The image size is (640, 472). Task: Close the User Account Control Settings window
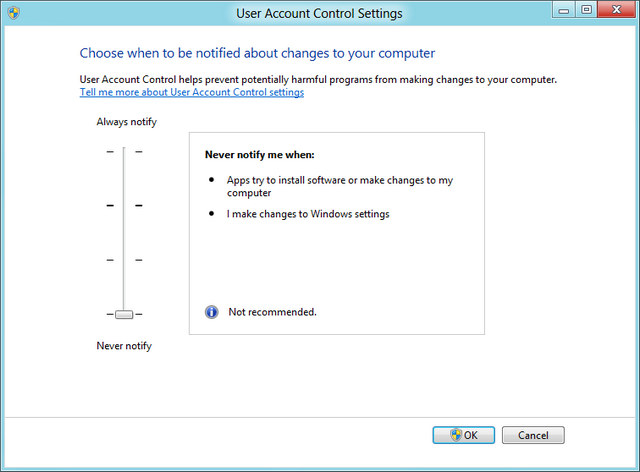click(617, 9)
